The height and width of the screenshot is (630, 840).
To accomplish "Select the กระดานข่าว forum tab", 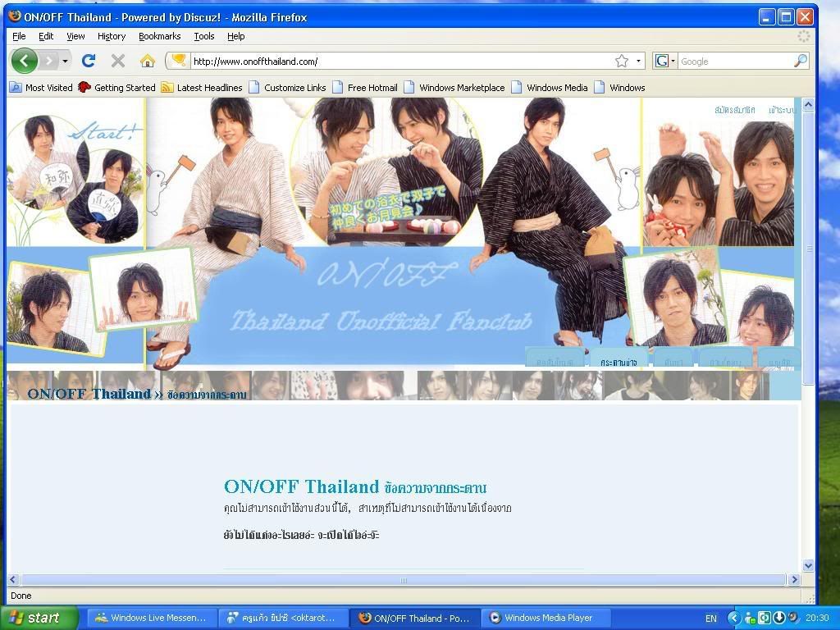I will (619, 362).
